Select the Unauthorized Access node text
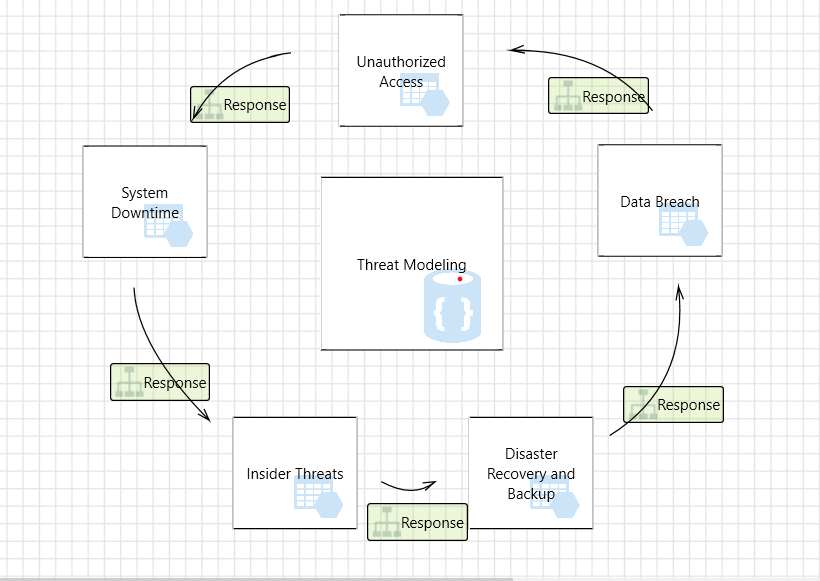 401,72
